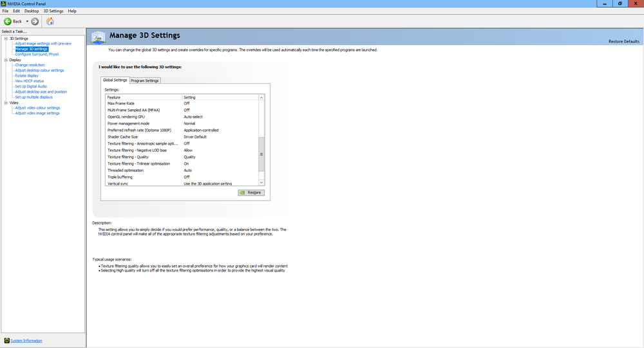Open Adjust video image settings
This screenshot has height=348, width=644.
tap(37, 113)
